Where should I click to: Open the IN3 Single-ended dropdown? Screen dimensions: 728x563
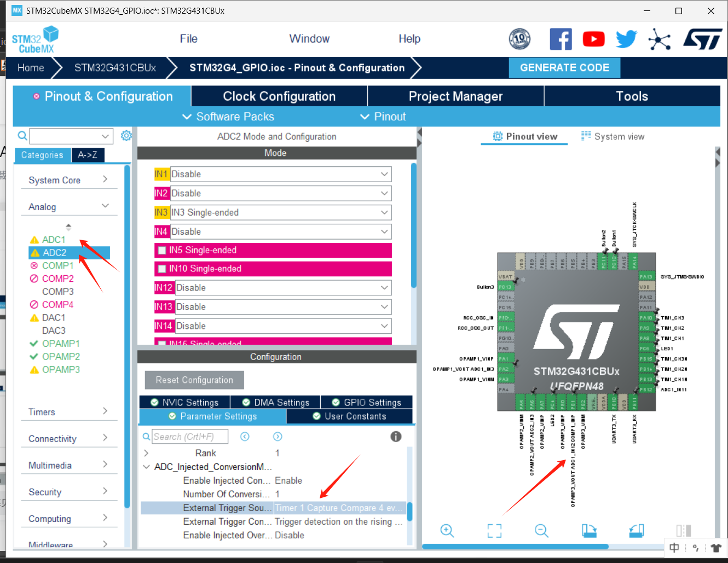click(x=281, y=212)
